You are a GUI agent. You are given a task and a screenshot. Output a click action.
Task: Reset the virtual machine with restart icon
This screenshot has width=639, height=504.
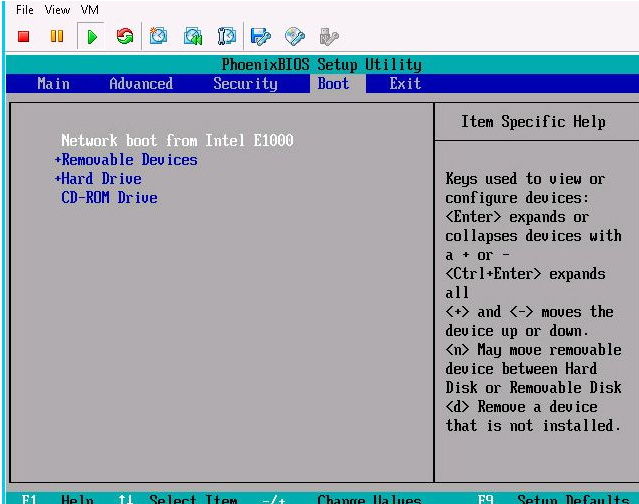125,36
